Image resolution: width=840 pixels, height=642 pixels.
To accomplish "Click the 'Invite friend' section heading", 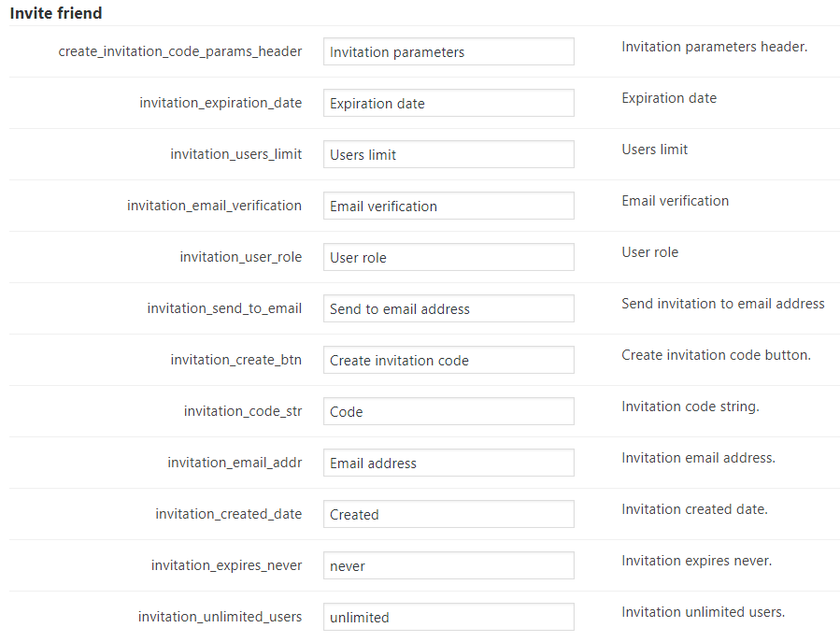I will [56, 13].
